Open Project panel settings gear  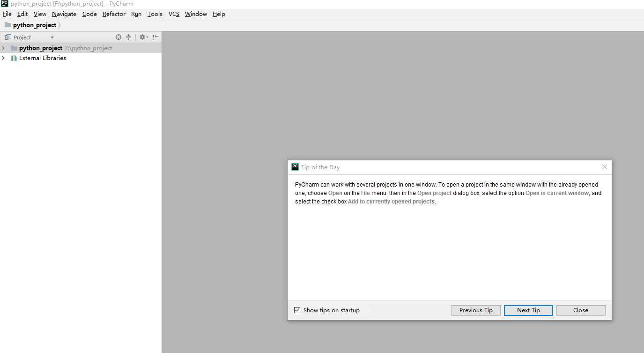(143, 37)
